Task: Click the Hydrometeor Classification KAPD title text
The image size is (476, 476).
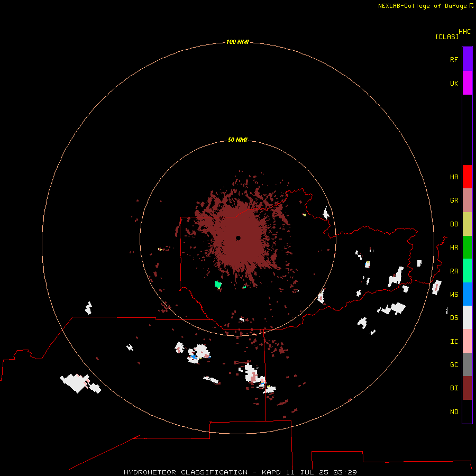Action: click(240, 472)
